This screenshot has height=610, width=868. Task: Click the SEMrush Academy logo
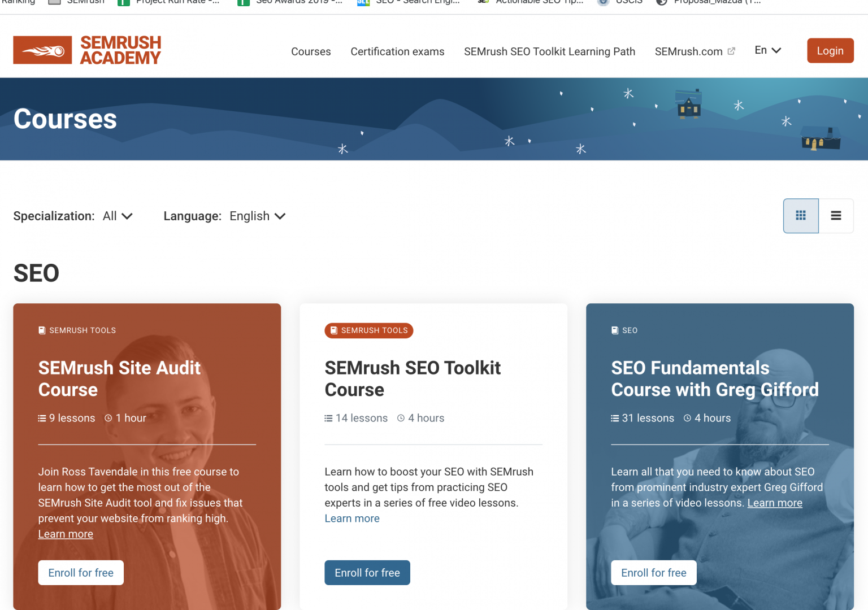point(87,50)
